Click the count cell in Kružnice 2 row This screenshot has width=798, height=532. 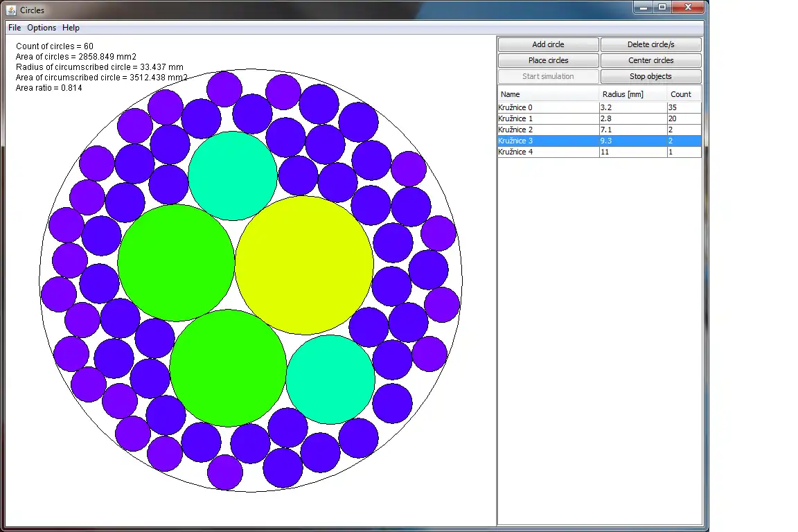point(684,130)
